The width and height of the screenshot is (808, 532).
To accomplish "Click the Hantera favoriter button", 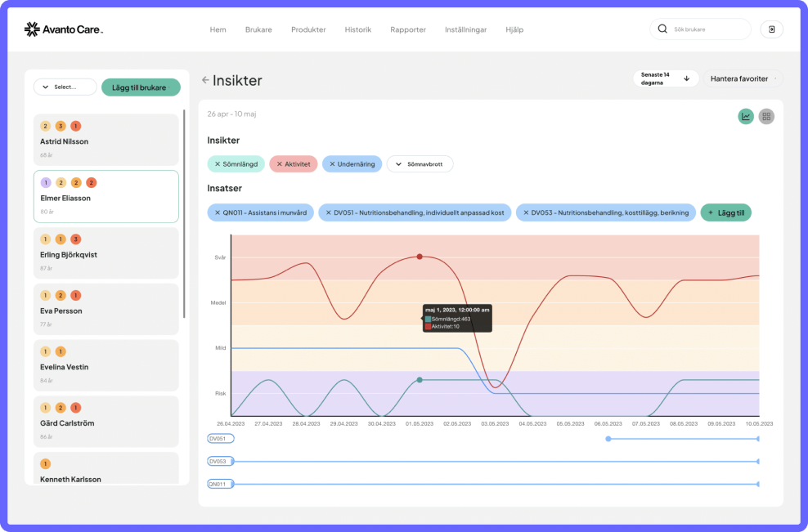I will tap(743, 78).
